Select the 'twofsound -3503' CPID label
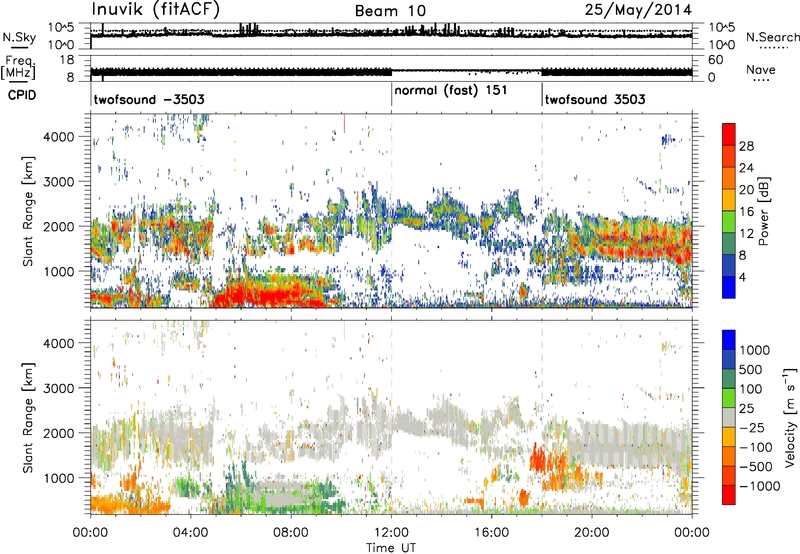The width and height of the screenshot is (800, 554). pos(149,99)
